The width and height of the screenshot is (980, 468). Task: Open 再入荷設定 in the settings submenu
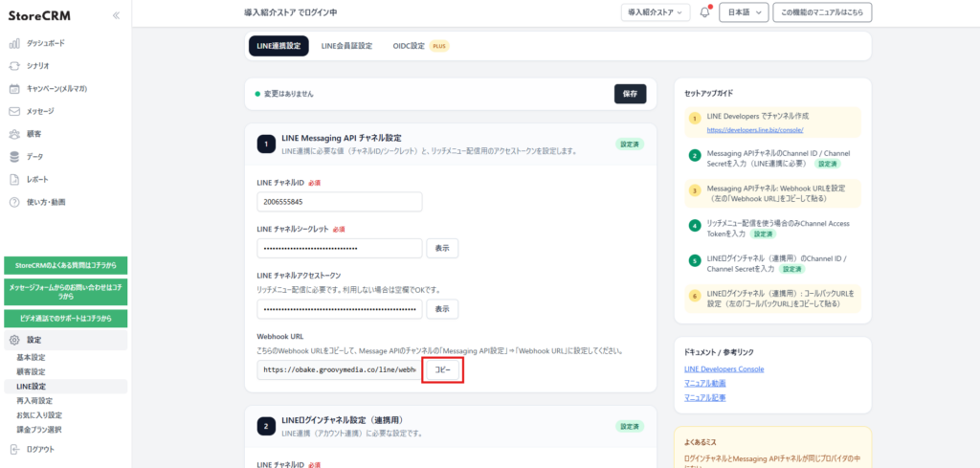pos(34,401)
